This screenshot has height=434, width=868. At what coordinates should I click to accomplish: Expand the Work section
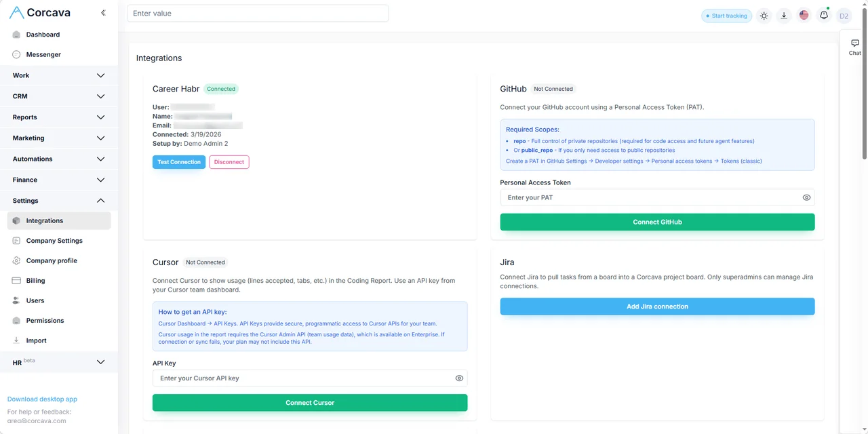pyautogui.click(x=59, y=75)
